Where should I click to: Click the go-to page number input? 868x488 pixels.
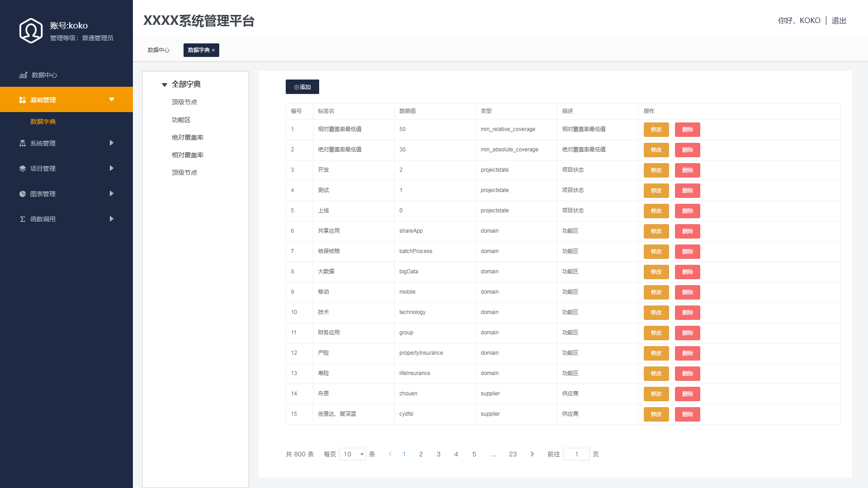576,454
